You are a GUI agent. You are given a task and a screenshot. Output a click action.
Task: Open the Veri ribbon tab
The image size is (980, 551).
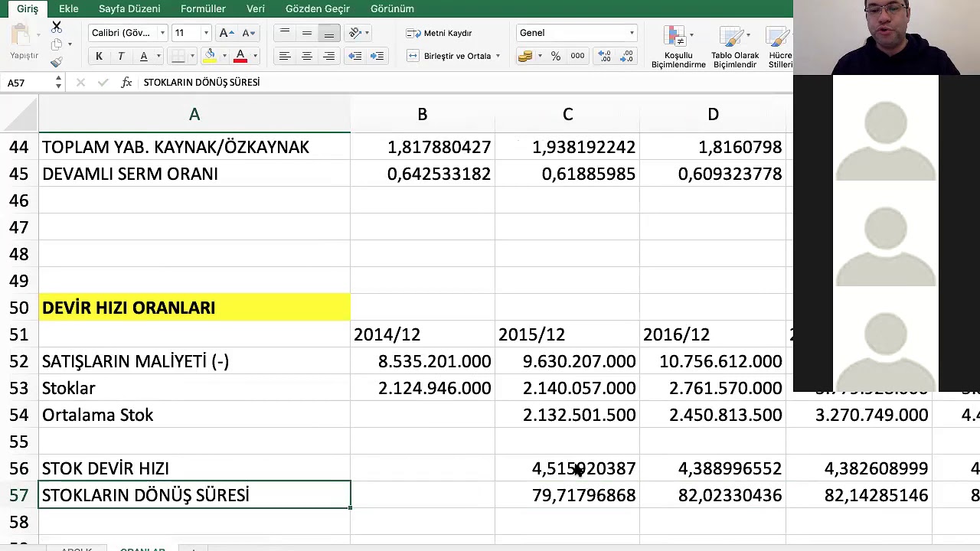click(256, 8)
